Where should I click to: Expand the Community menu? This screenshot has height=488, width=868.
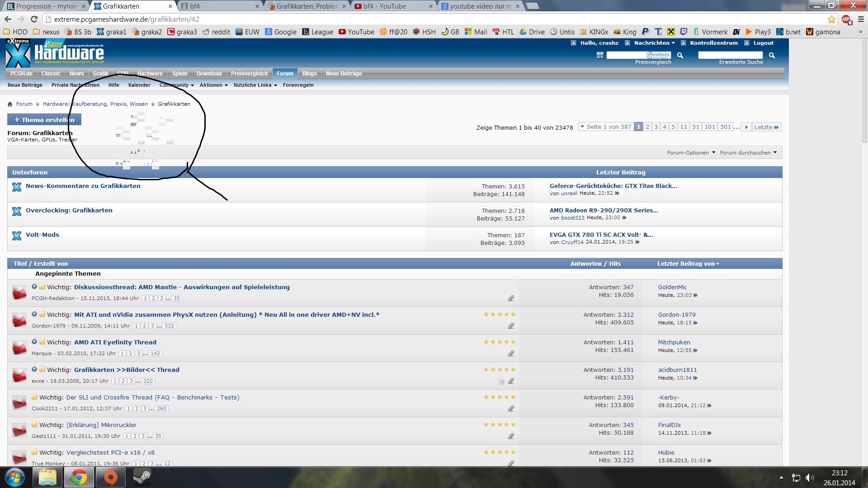[x=176, y=85]
